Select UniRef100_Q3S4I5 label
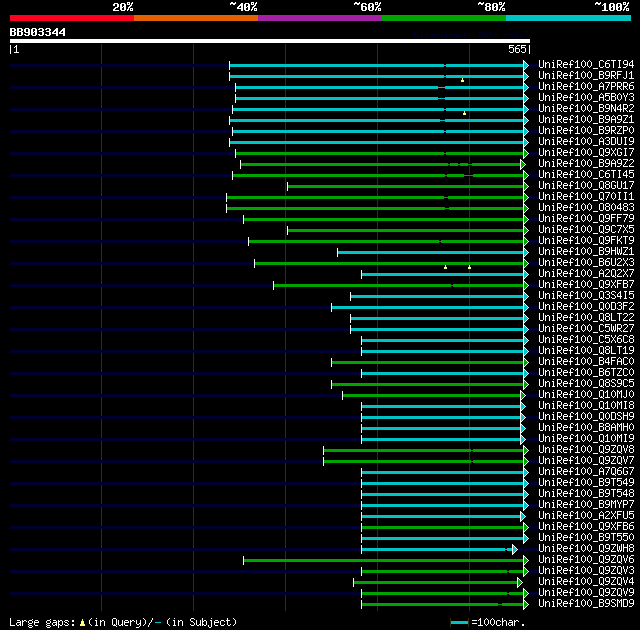 pyautogui.click(x=586, y=296)
